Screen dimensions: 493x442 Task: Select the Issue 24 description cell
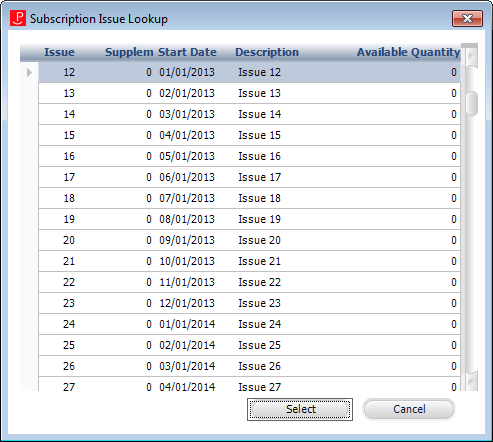pos(260,324)
